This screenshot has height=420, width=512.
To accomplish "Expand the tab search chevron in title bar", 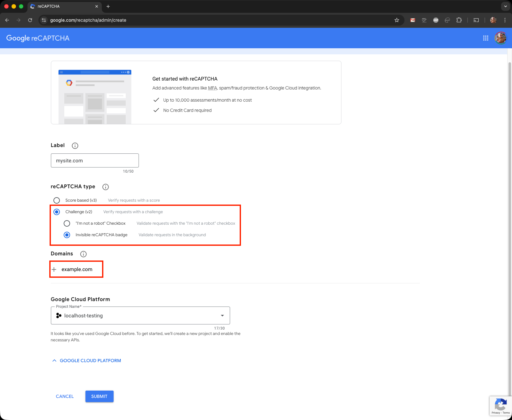I will pos(505,6).
